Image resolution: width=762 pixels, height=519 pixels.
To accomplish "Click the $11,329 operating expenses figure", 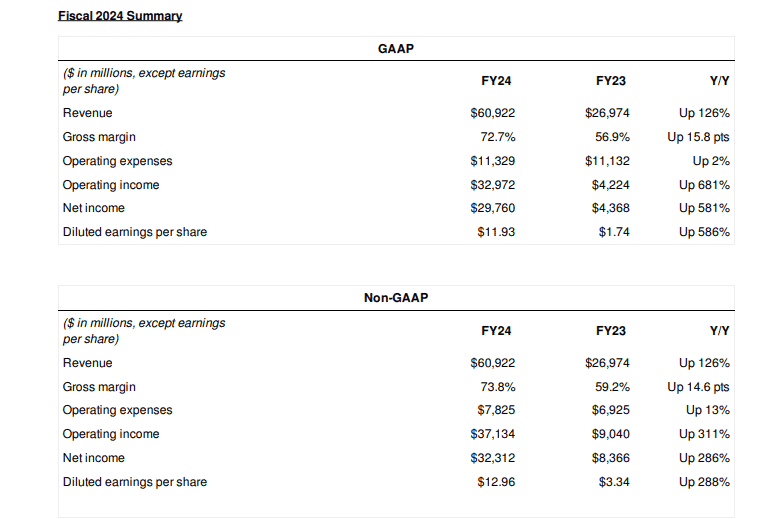I will (493, 161).
